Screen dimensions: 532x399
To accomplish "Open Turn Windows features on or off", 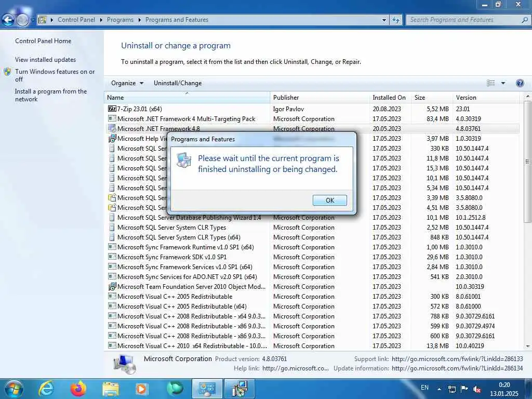I will (55, 75).
